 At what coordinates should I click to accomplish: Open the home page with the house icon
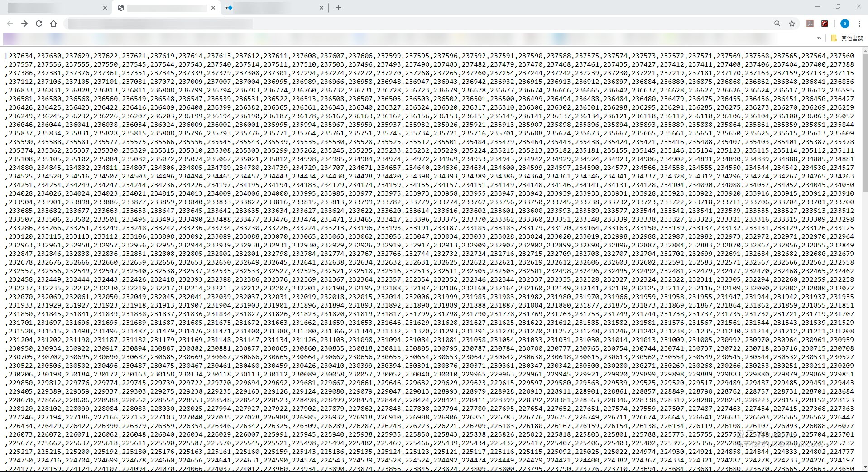tap(53, 24)
